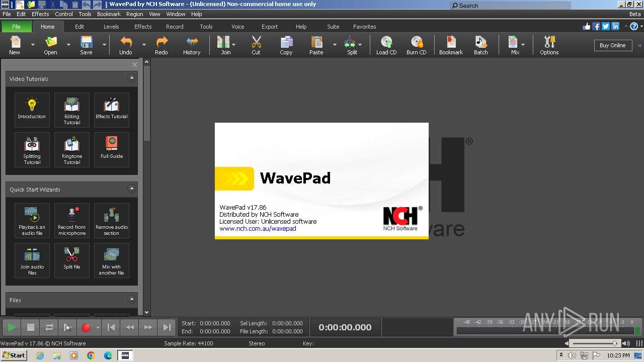Start the Split file wizard
Viewport: 644px width, 362px height.
click(72, 260)
